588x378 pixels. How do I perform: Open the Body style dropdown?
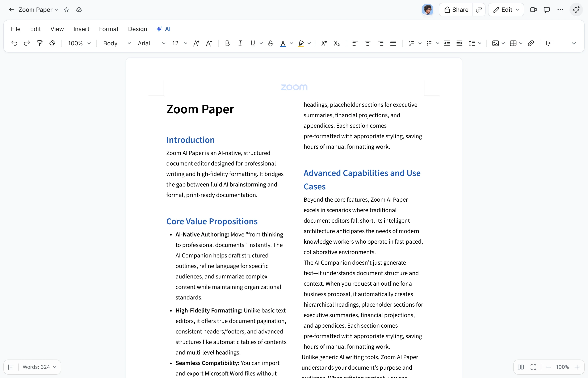click(117, 43)
